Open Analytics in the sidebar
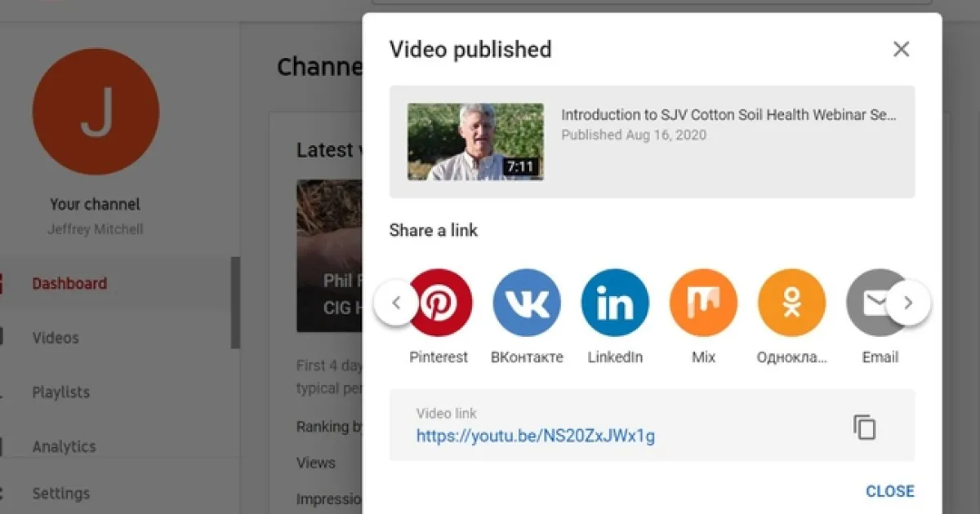 64,446
